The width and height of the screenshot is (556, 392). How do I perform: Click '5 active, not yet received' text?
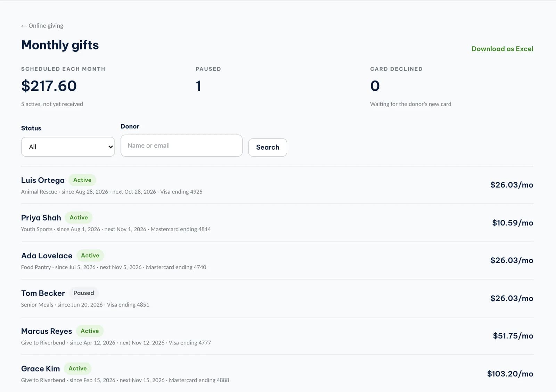click(x=52, y=104)
